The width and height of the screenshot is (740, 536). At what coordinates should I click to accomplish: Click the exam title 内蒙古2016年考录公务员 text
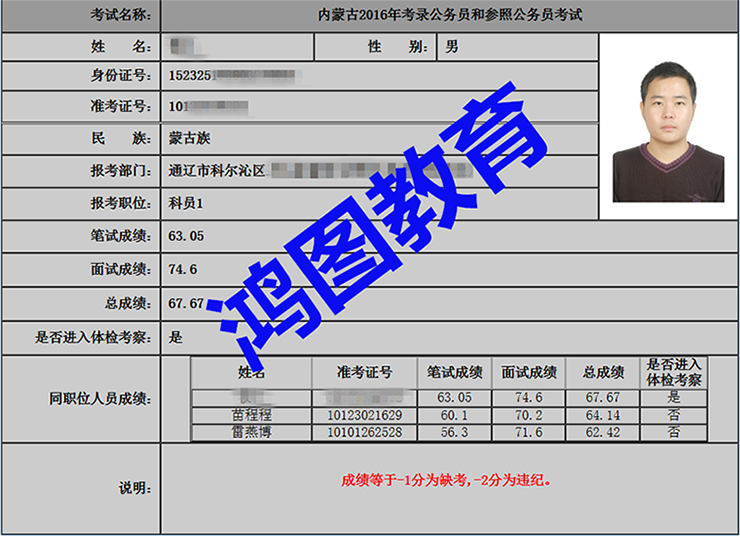(x=448, y=15)
